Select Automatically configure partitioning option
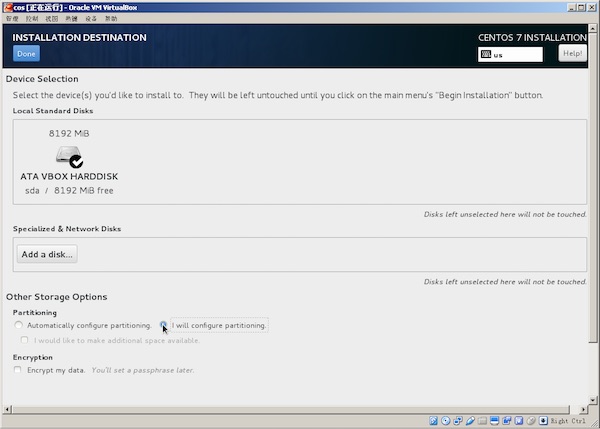Viewport: 600px width, 429px height. click(x=19, y=326)
